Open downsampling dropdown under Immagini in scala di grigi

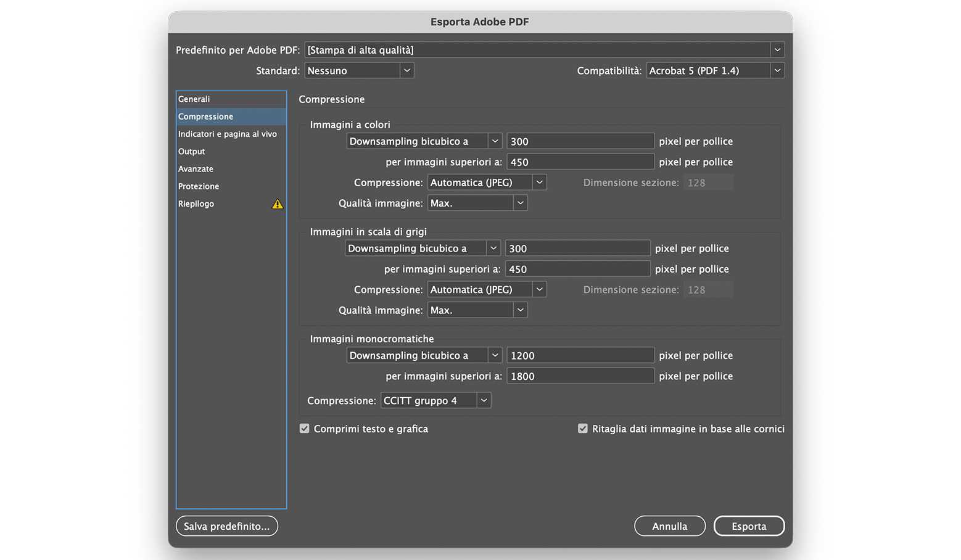[x=423, y=249]
